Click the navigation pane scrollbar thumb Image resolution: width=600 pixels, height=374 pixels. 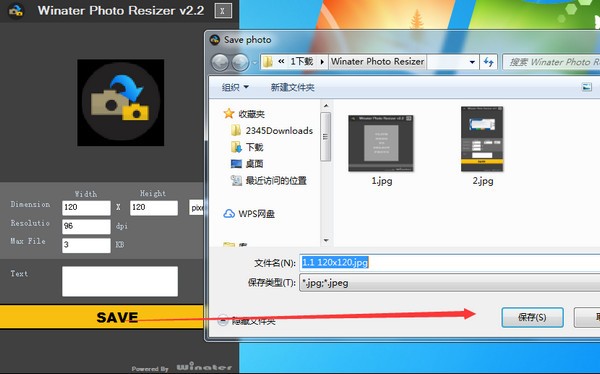(x=326, y=137)
